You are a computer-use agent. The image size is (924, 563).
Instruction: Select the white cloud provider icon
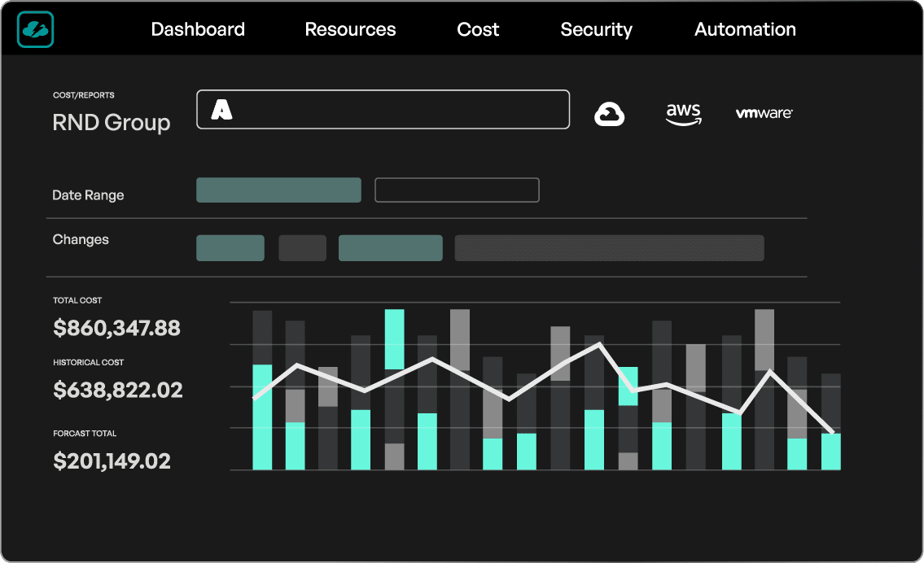[x=609, y=113]
